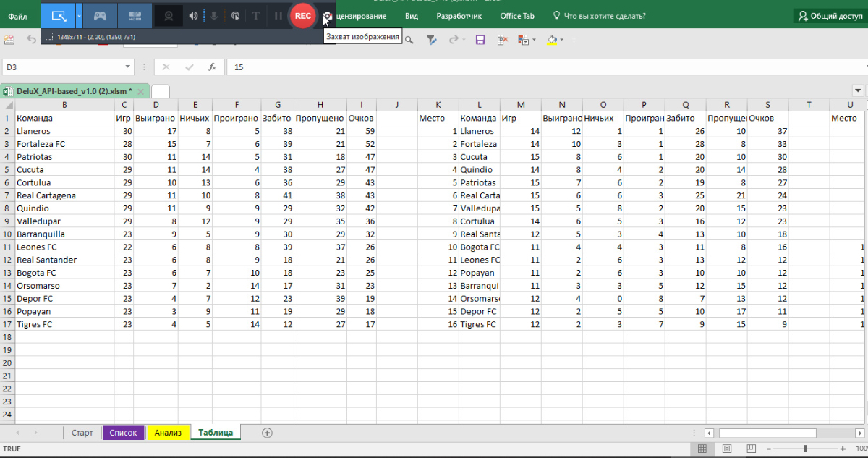Viewport: 868px width, 458px height.
Task: Click the horizontal scrollbar thumb
Action: point(768,433)
